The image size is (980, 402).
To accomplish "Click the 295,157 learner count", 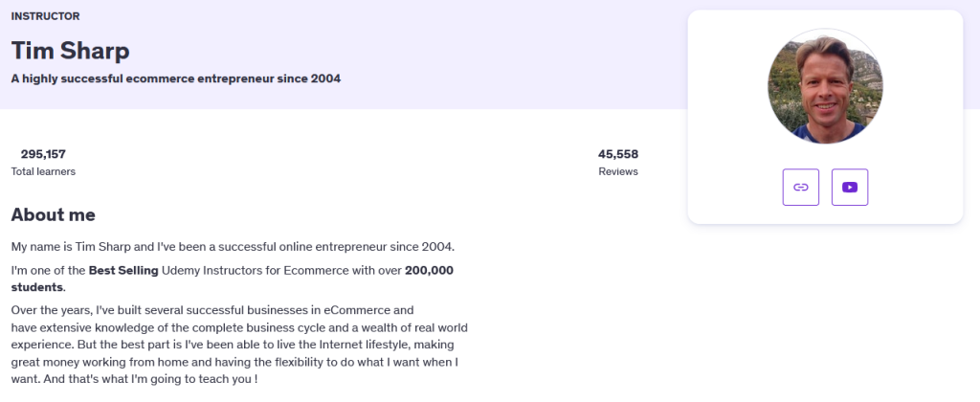I will click(43, 154).
